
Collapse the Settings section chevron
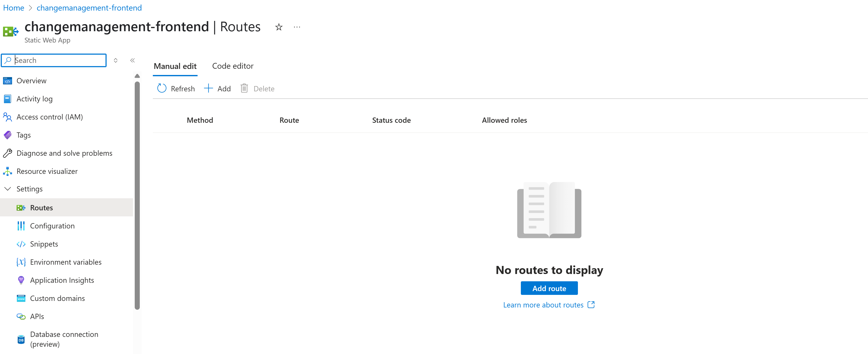(7, 189)
